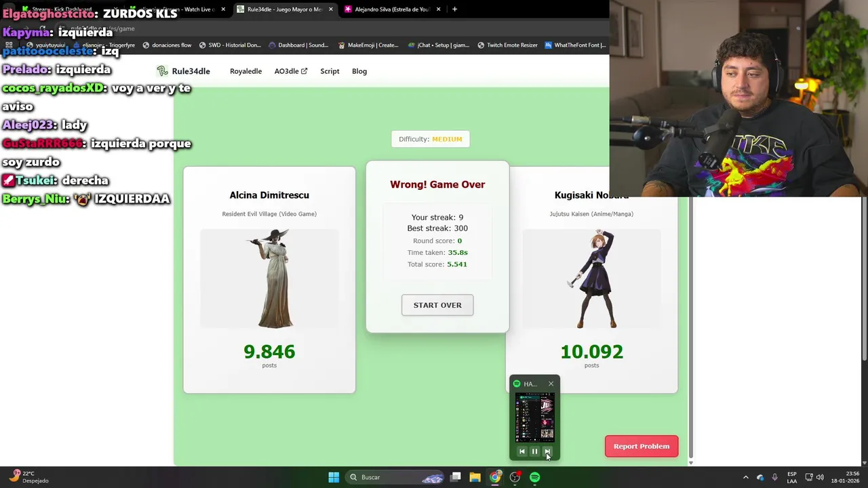The height and width of the screenshot is (488, 868).
Task: Skip to next track in Spotify preview
Action: click(547, 451)
